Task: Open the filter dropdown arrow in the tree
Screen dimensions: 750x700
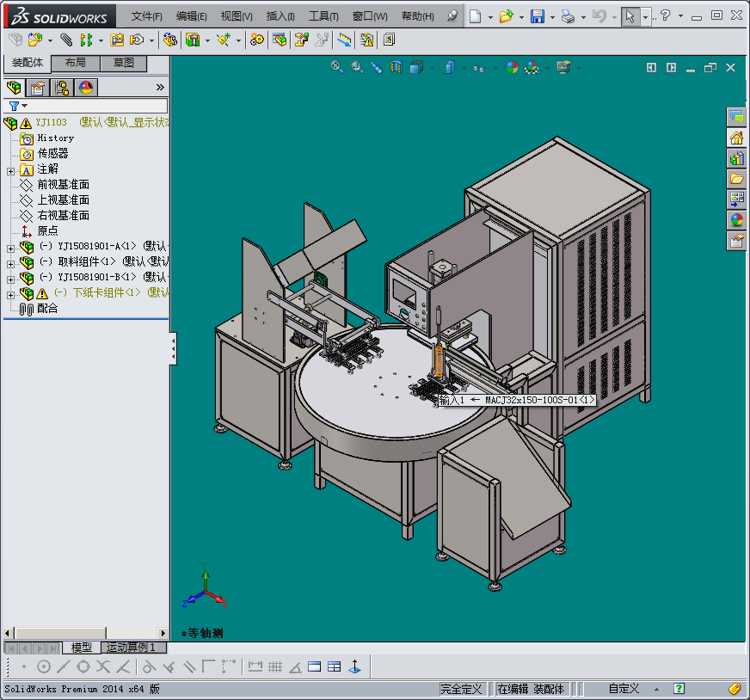Action: [x=24, y=106]
